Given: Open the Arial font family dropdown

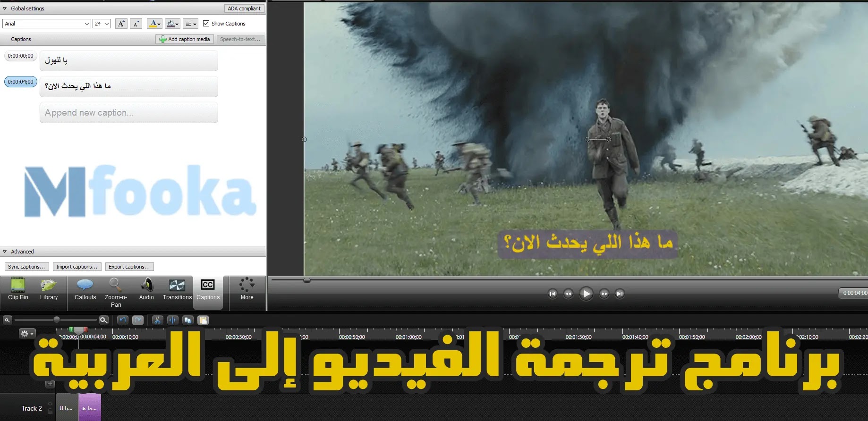Looking at the screenshot, I should pyautogui.click(x=46, y=24).
